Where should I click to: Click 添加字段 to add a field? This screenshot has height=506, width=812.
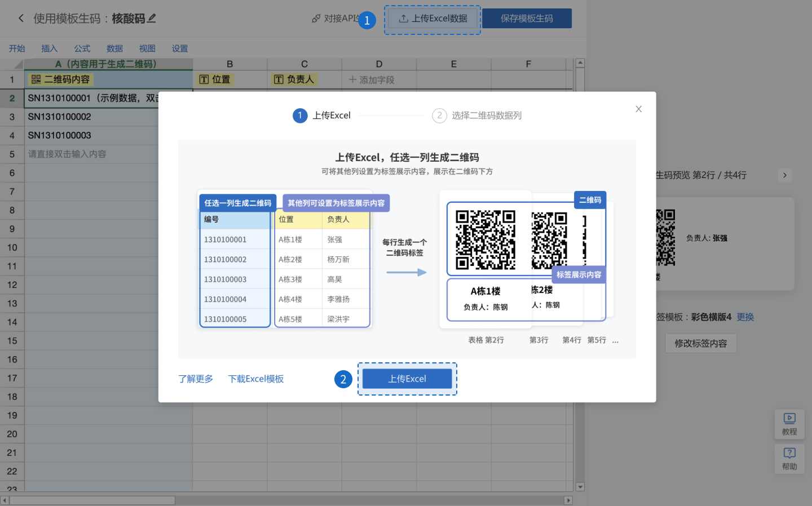tap(372, 79)
